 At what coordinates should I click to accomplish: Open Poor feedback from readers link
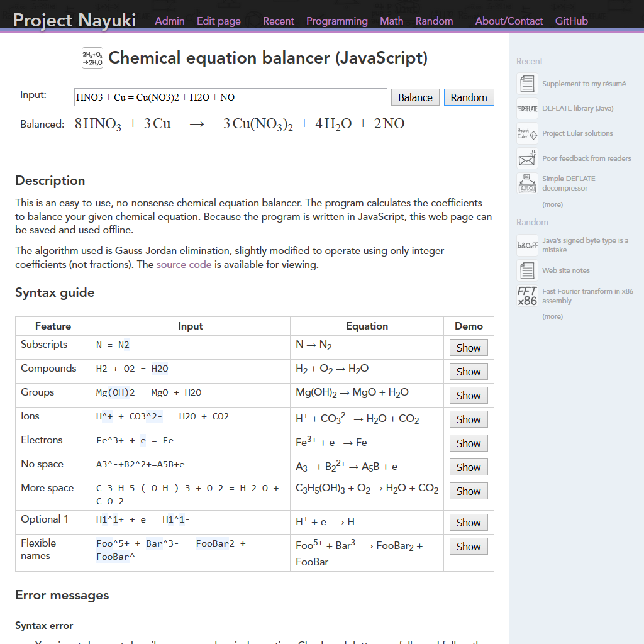coord(587,158)
